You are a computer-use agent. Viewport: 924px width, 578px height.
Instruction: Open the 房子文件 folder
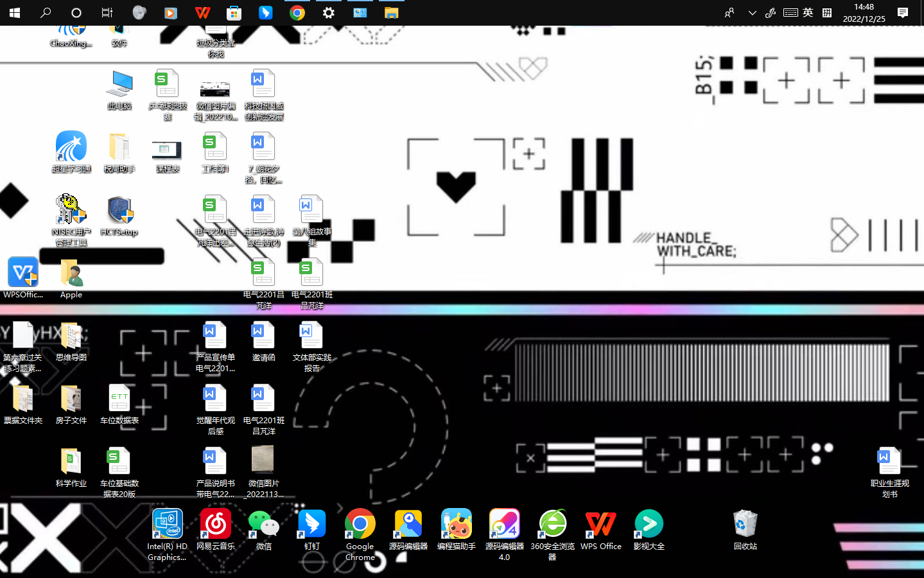pyautogui.click(x=71, y=405)
